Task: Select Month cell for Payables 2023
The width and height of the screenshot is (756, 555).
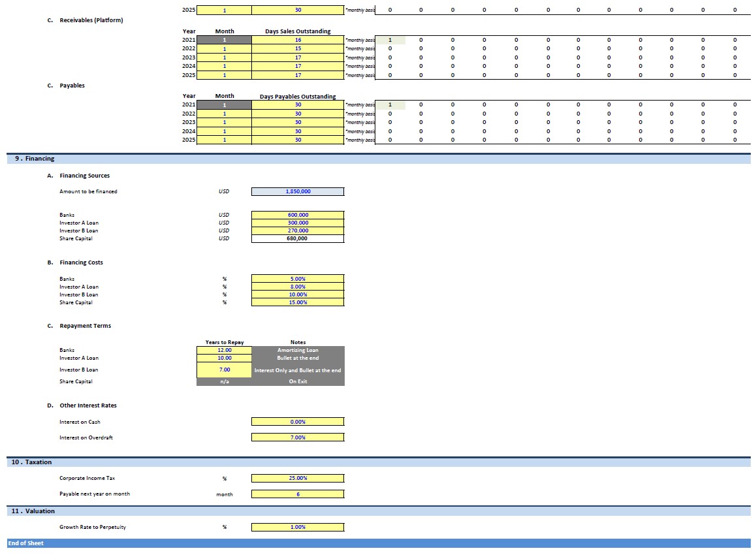Action: (224, 123)
